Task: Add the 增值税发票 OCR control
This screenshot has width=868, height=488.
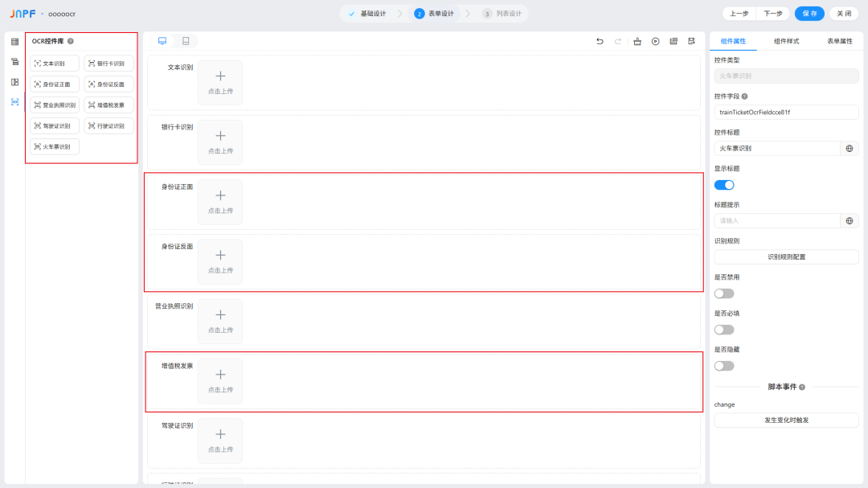Action: (x=108, y=105)
